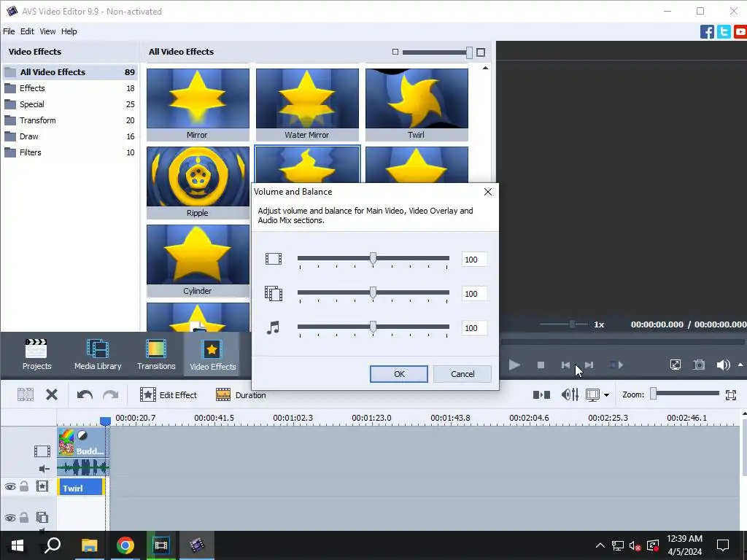Play the preview video
This screenshot has width=747, height=560.
[x=514, y=365]
